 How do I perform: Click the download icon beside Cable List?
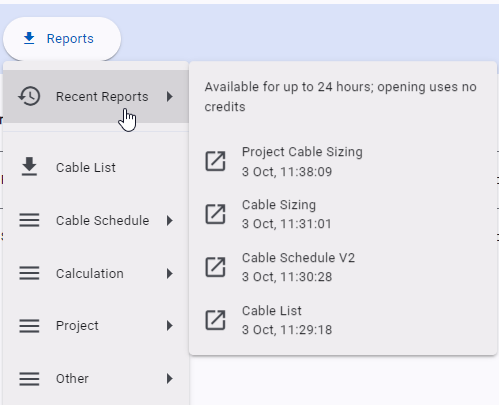[29, 167]
